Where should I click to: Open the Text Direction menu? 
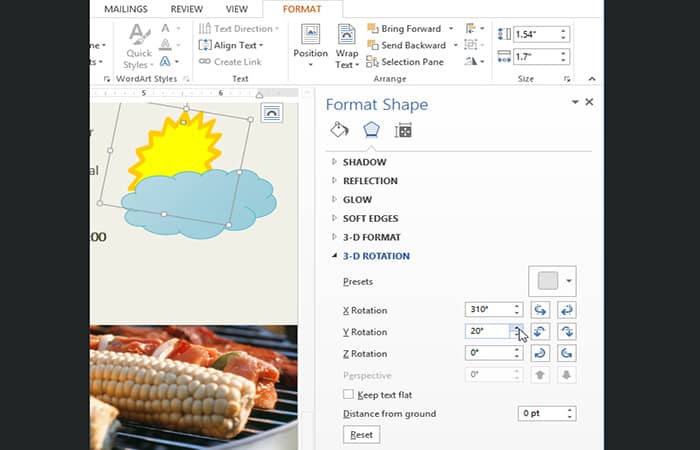(239, 29)
